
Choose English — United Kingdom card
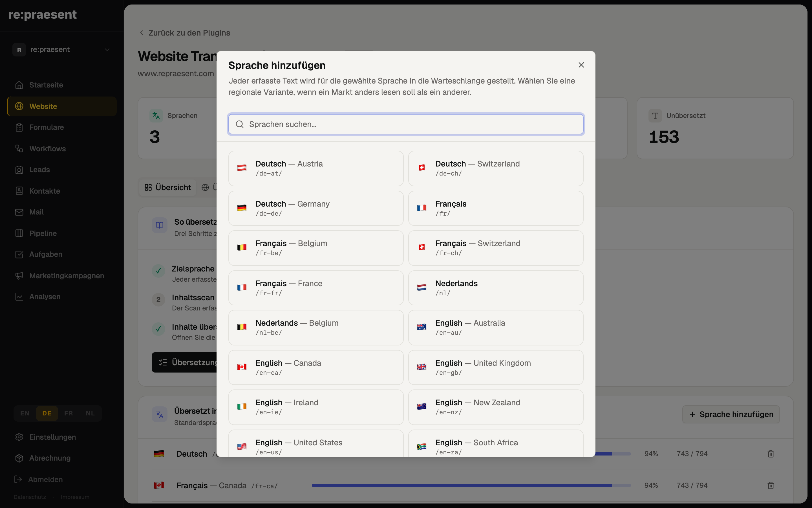[496, 367]
